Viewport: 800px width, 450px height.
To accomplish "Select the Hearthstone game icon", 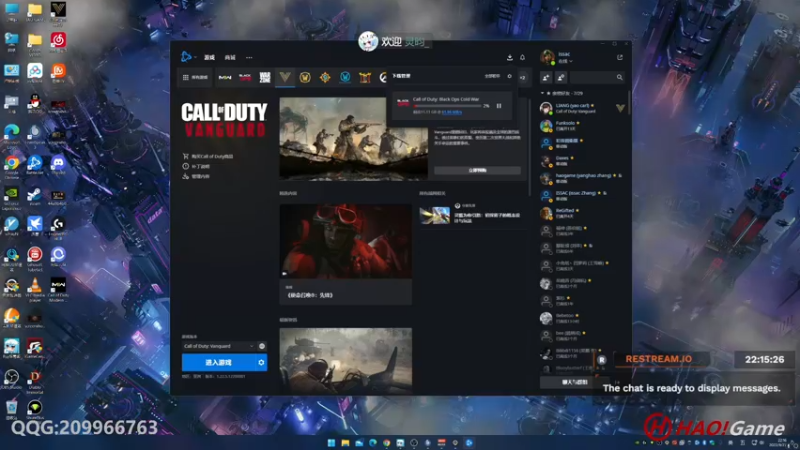I will [x=325, y=78].
